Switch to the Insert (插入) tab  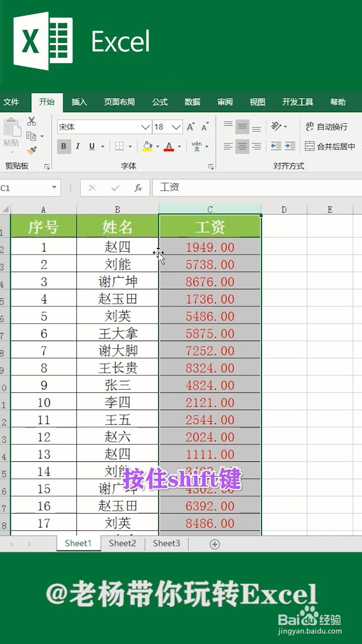pos(79,102)
